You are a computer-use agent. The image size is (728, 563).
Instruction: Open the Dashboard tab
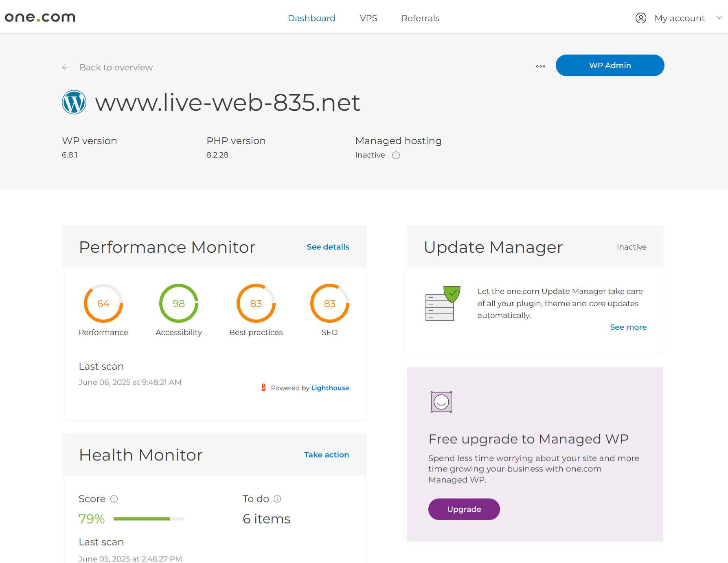pyautogui.click(x=311, y=18)
